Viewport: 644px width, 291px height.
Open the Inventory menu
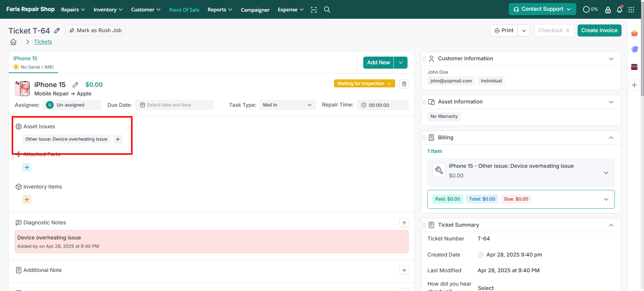108,10
